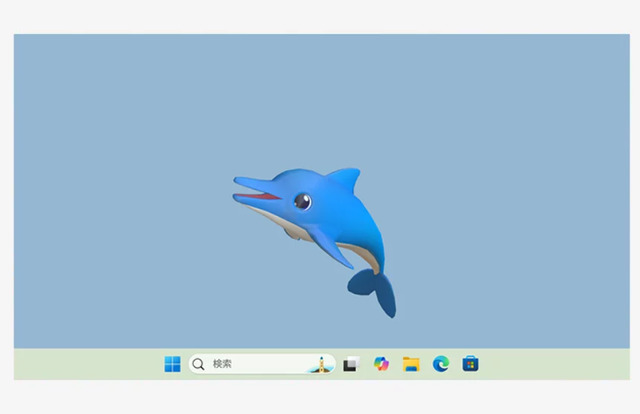The width and height of the screenshot is (640, 414).
Task: Click empty blue desktop left of the dolphin
Action: 120,200
